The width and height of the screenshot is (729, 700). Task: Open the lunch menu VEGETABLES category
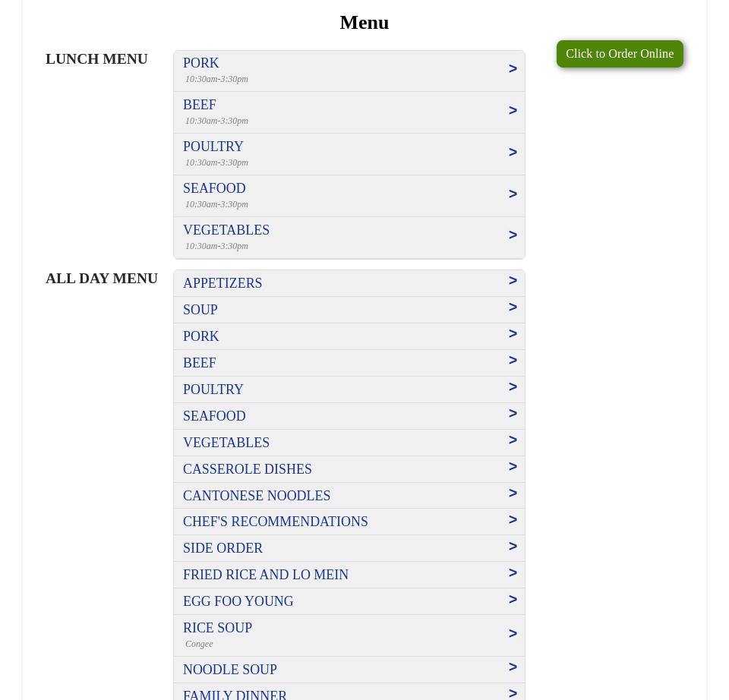tap(226, 230)
